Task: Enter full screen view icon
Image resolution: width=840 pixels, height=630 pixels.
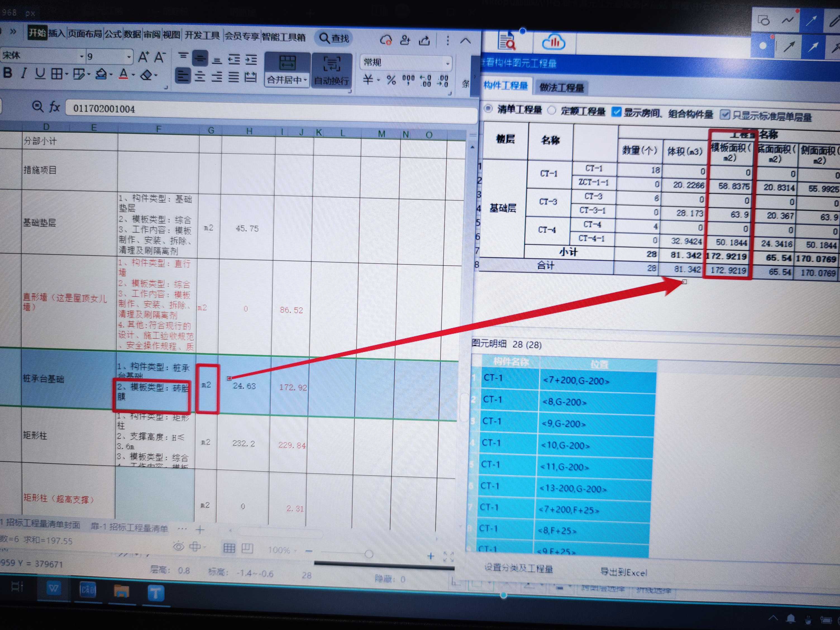Action: [x=448, y=557]
